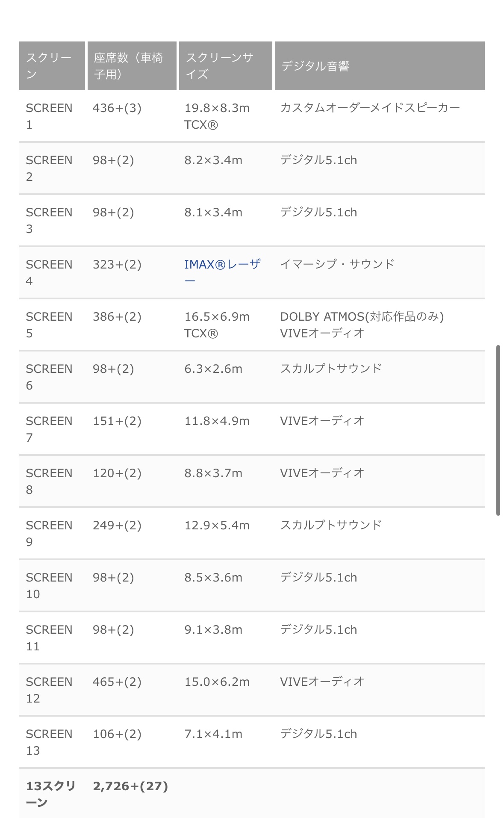Click the 436+(3) seat count cell
Screen dimensions: 504x818
117,108
